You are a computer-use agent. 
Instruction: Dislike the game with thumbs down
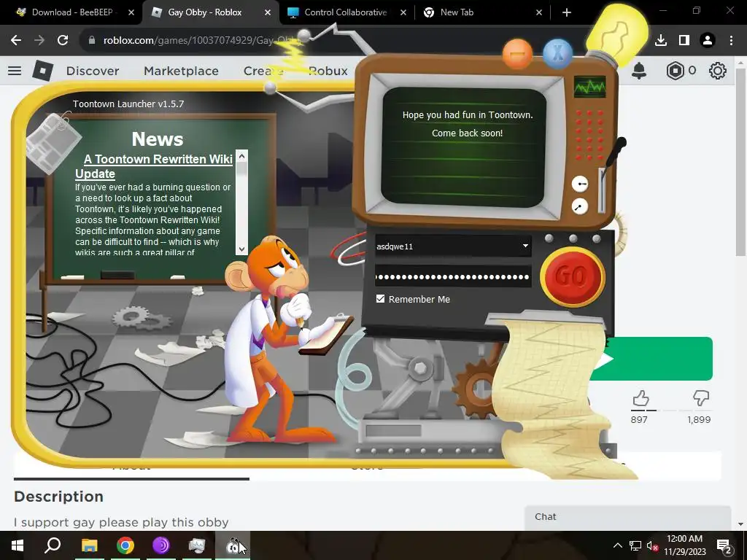700,397
